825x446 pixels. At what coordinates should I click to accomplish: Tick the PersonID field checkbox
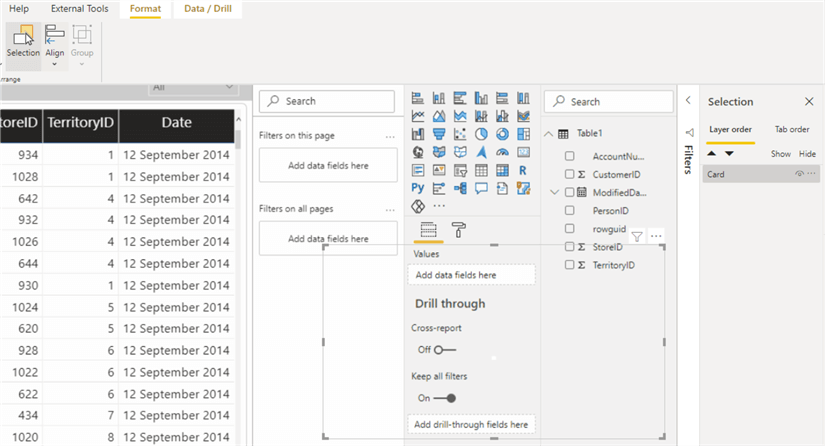[x=569, y=211]
